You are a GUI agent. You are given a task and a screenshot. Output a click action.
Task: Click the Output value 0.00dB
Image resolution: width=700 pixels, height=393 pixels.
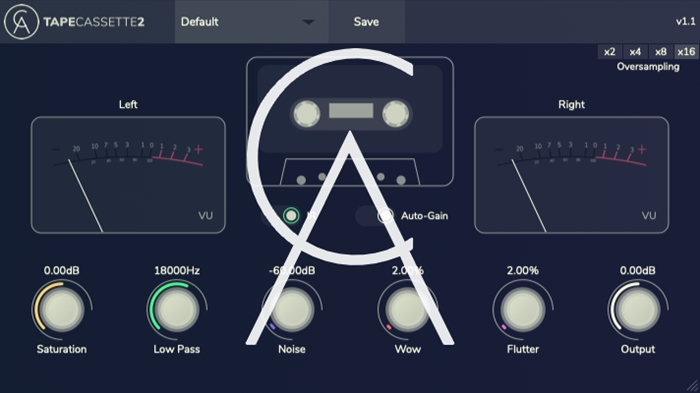[638, 271]
